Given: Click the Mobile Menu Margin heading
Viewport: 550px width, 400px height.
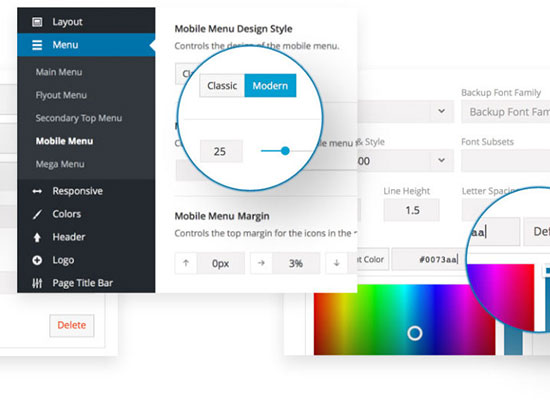Looking at the screenshot, I should 222,216.
